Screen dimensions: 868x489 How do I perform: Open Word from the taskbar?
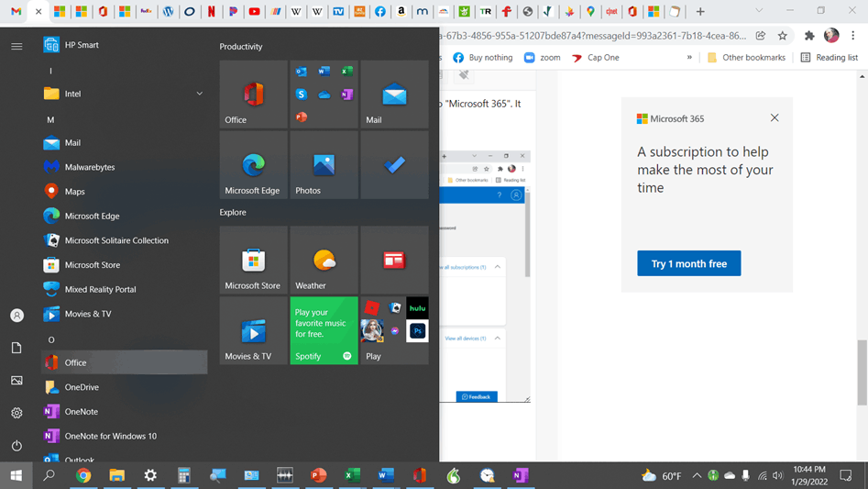386,475
